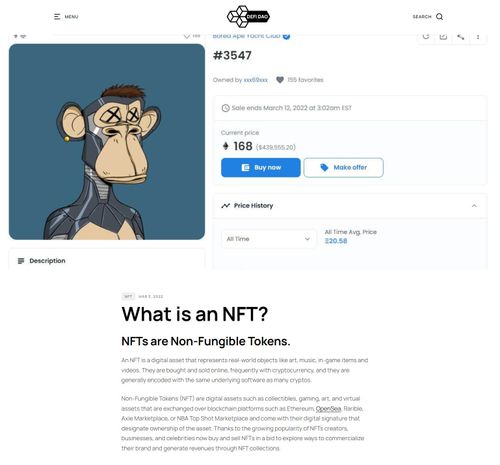Click the Buy now button
Screen dimensions: 500x465
[261, 167]
